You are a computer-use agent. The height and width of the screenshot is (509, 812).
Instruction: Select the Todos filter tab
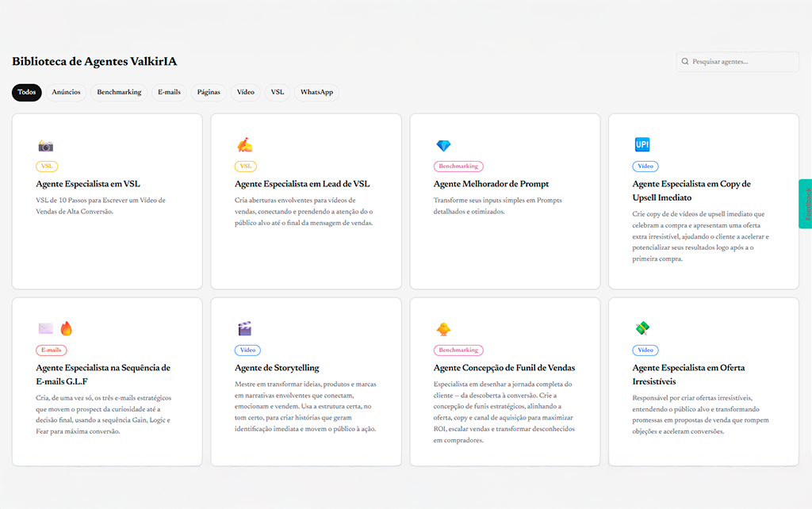tap(27, 92)
